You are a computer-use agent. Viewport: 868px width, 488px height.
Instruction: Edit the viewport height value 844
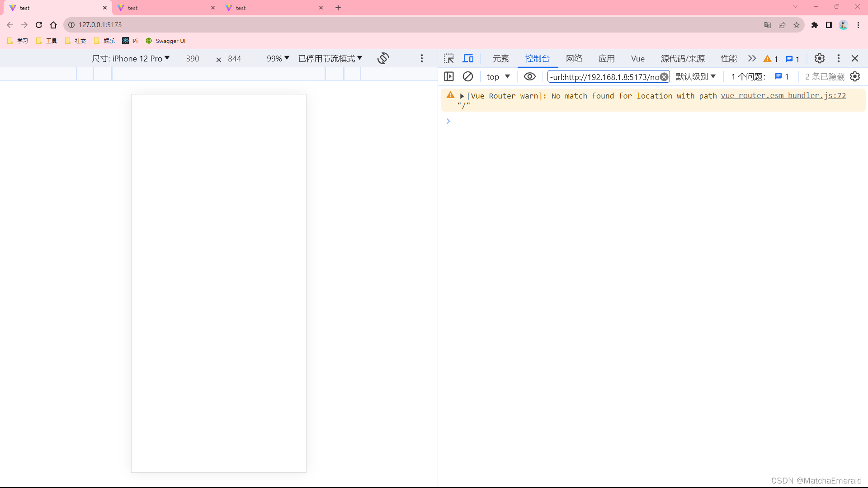click(235, 59)
